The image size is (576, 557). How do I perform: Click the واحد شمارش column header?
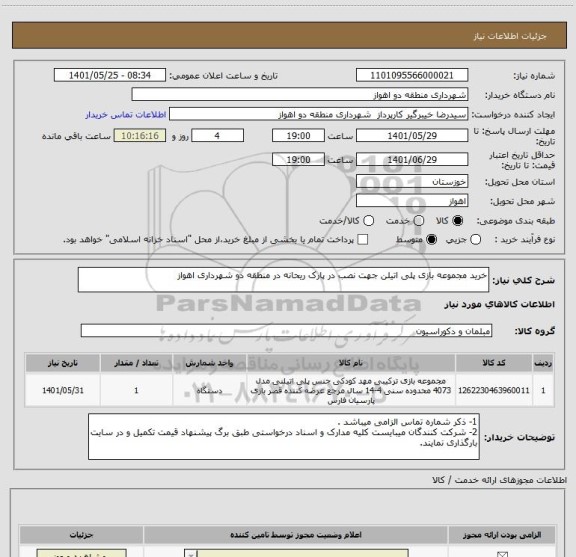tap(209, 363)
